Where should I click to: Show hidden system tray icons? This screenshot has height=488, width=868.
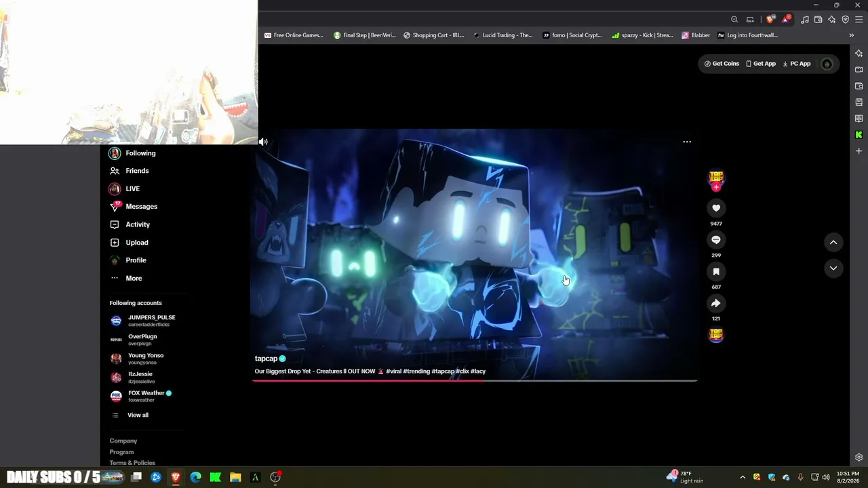[743, 477]
